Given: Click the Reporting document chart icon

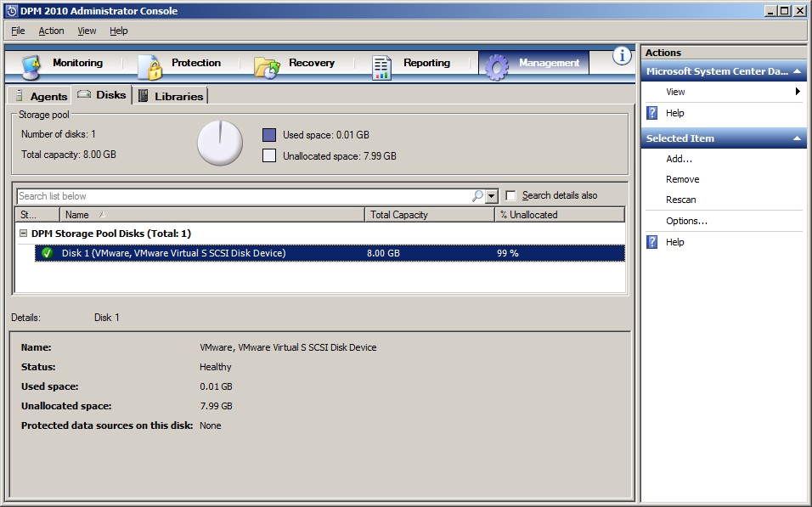Looking at the screenshot, I should [x=381, y=68].
